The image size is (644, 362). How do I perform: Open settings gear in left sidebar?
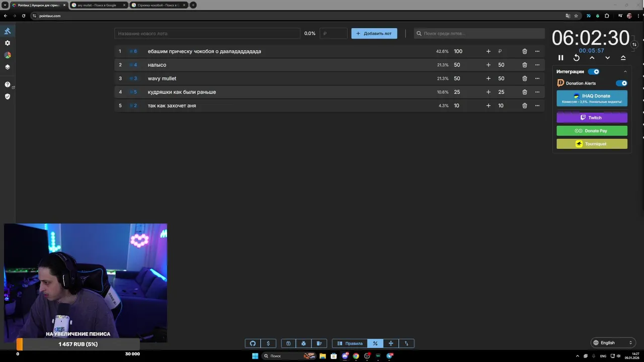coord(8,43)
